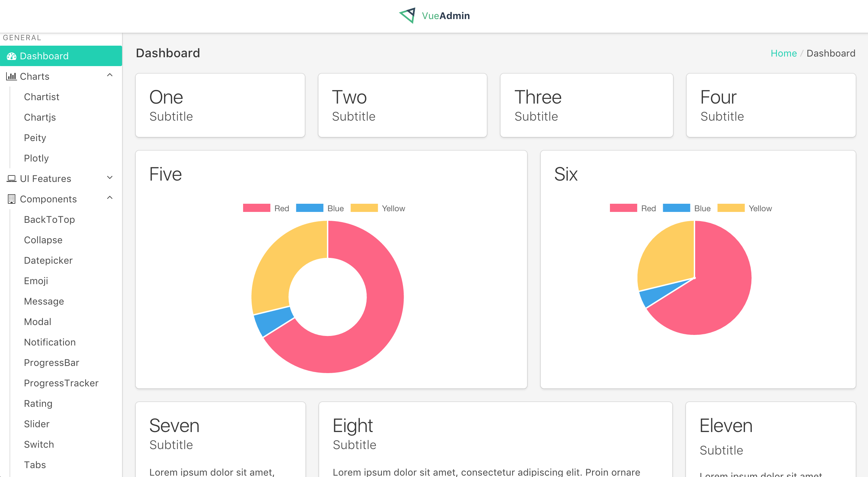Screen dimensions: 868x477
Task: Collapse the Components menu chevron
Action: (x=110, y=198)
